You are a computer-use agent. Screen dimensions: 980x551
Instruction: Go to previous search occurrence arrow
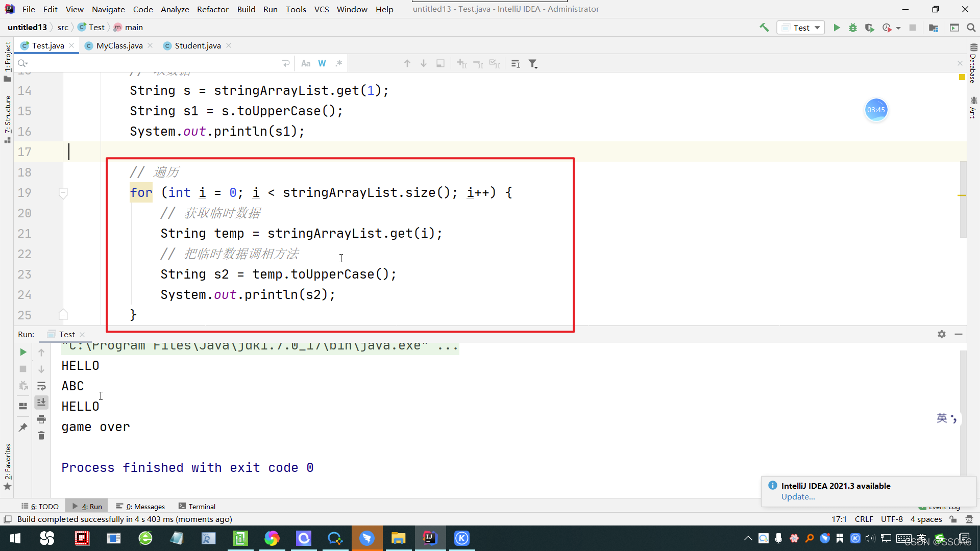pyautogui.click(x=407, y=64)
